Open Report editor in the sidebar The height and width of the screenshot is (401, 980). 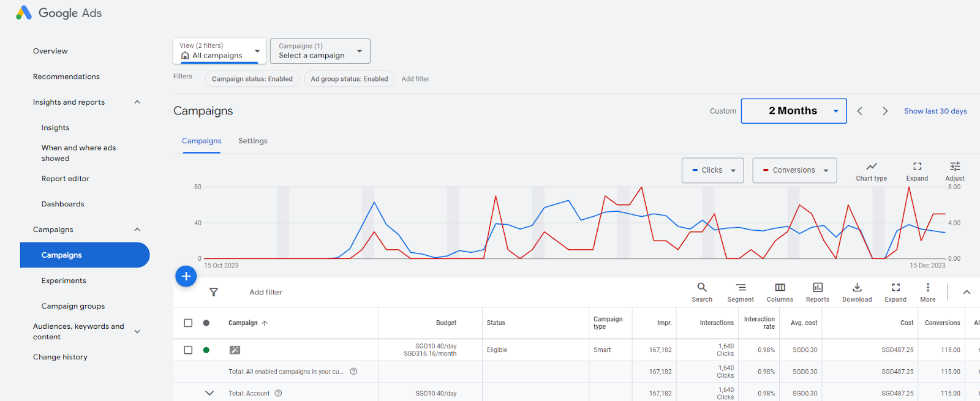coord(66,179)
